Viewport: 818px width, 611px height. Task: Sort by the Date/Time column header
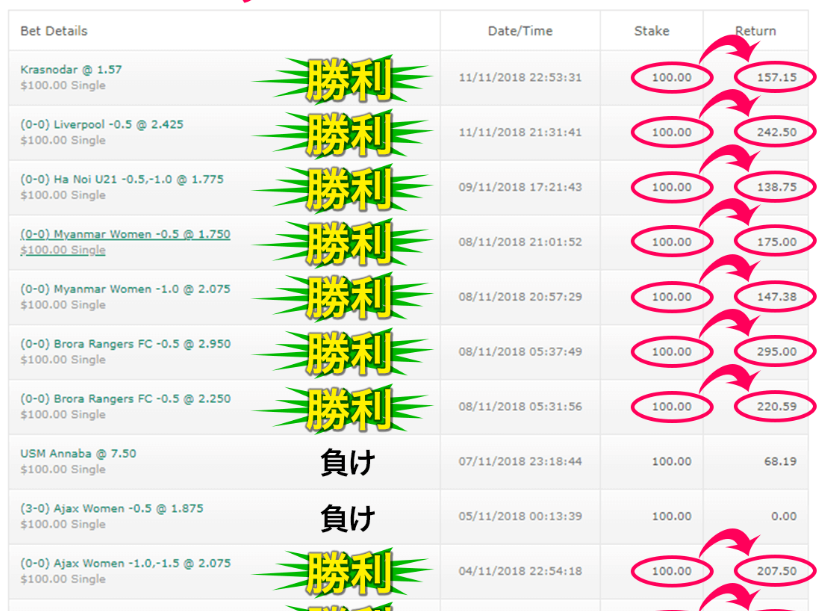pos(519,31)
